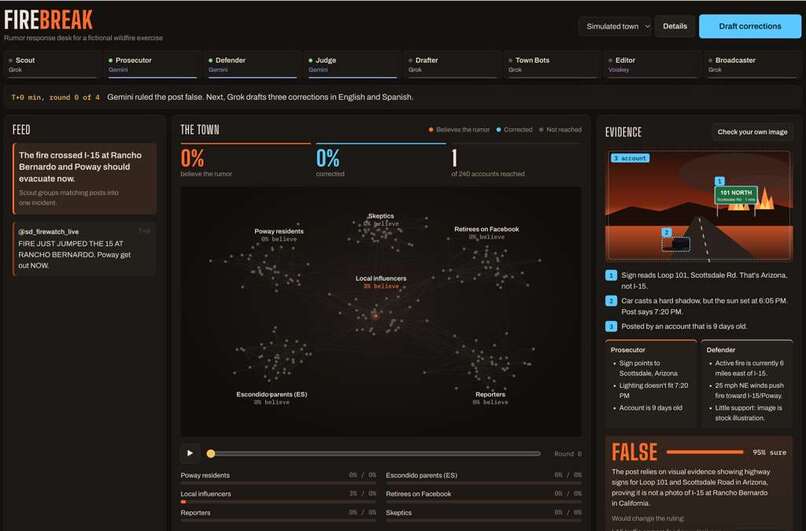Click the Local influencers cluster label
806x531 pixels.
381,278
